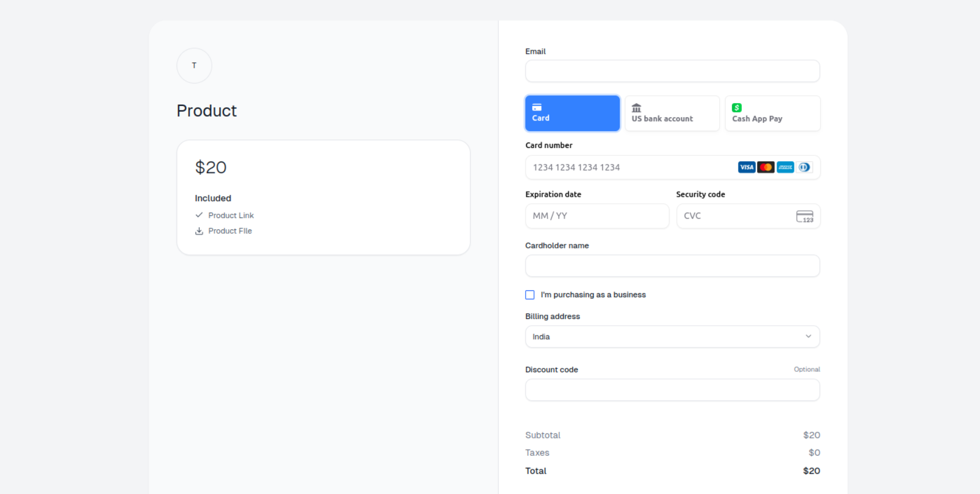Select the Card payment method tab

click(573, 113)
